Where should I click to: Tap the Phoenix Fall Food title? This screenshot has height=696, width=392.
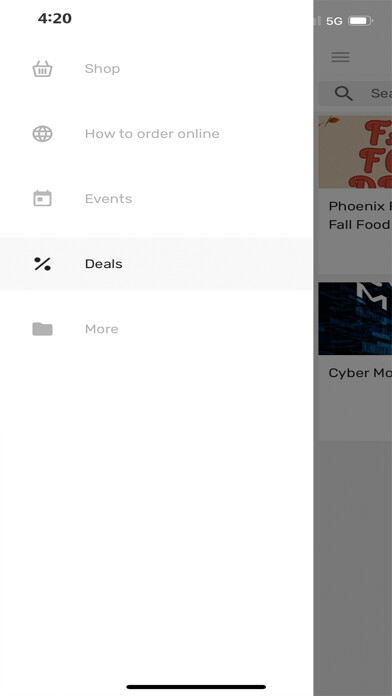coord(360,215)
